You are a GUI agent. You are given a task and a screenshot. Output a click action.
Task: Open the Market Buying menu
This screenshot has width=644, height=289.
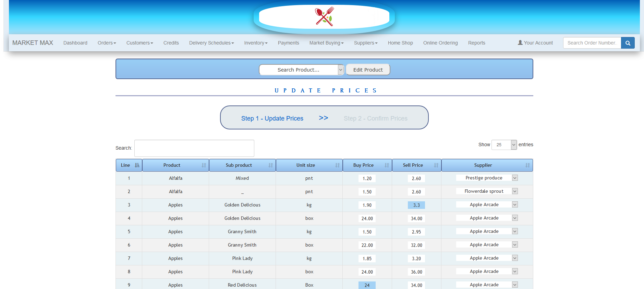326,43
